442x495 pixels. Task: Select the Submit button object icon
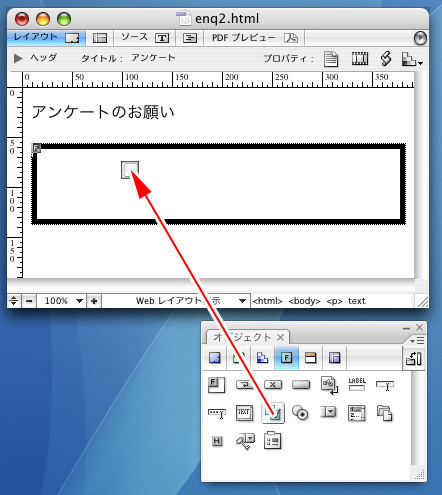pos(245,385)
